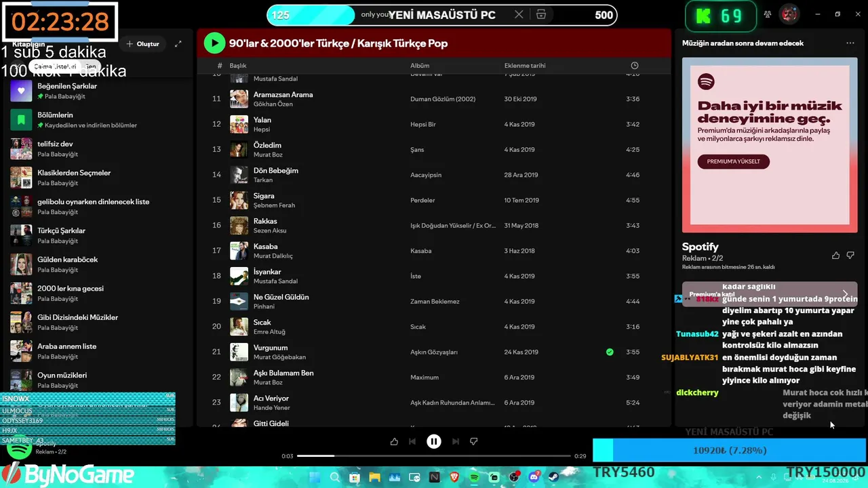Open the Notion taskbar icon
Viewport: 868px width, 488px height.
pyautogui.click(x=434, y=477)
